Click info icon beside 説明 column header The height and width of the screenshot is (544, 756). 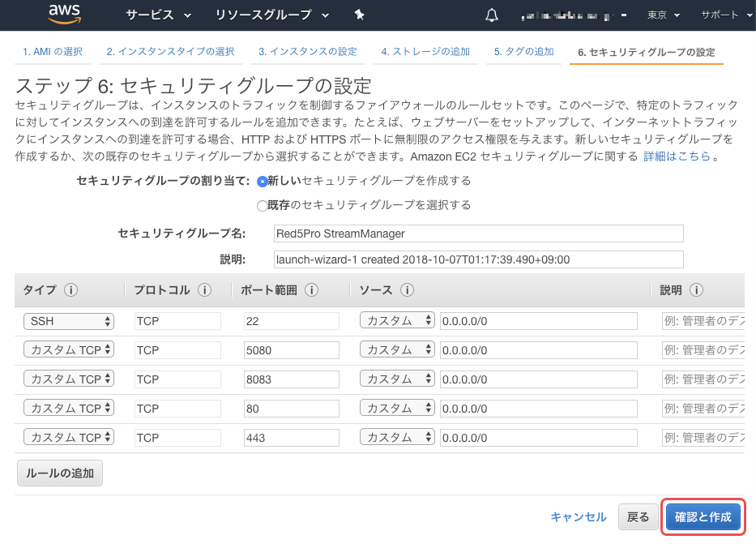click(696, 290)
